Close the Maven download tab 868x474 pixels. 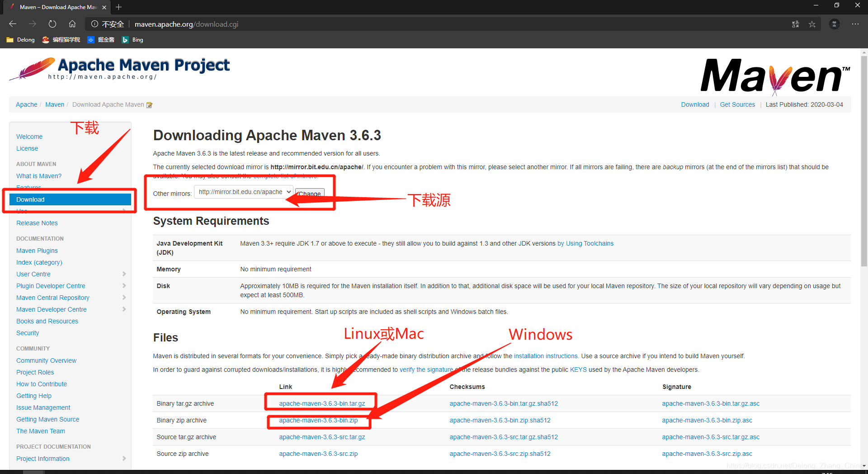click(x=104, y=7)
